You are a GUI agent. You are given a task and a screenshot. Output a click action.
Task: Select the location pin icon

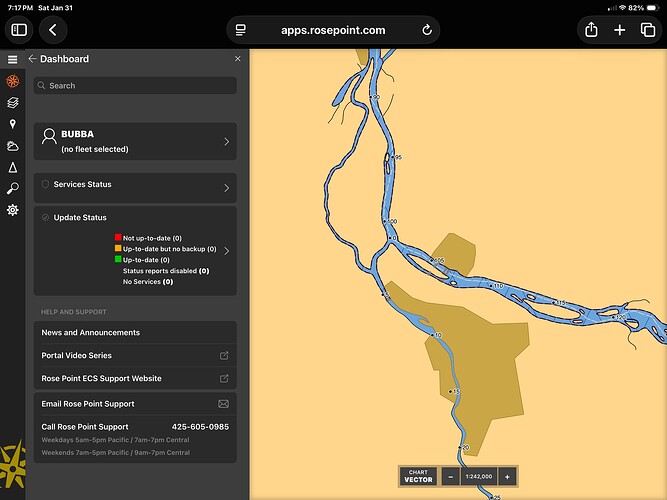tap(12, 124)
